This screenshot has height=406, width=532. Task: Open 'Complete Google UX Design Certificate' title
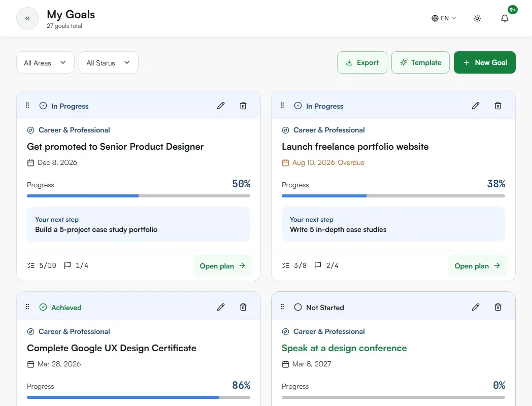[112, 348]
